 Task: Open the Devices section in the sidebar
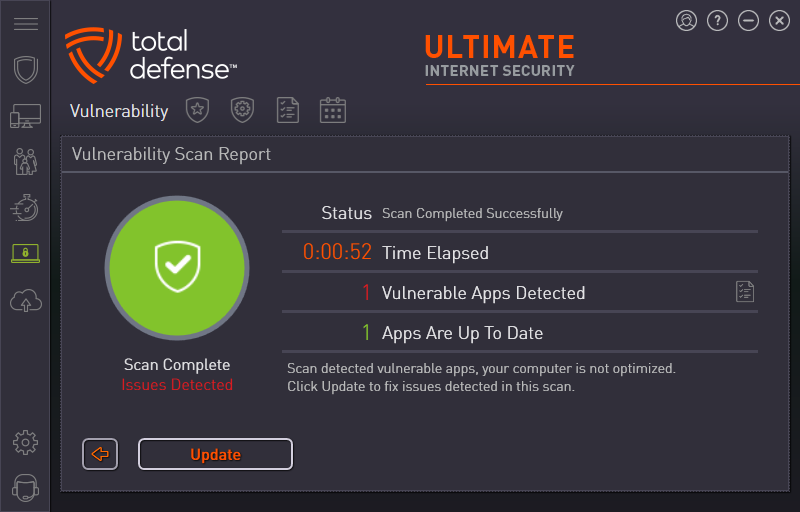(x=26, y=116)
